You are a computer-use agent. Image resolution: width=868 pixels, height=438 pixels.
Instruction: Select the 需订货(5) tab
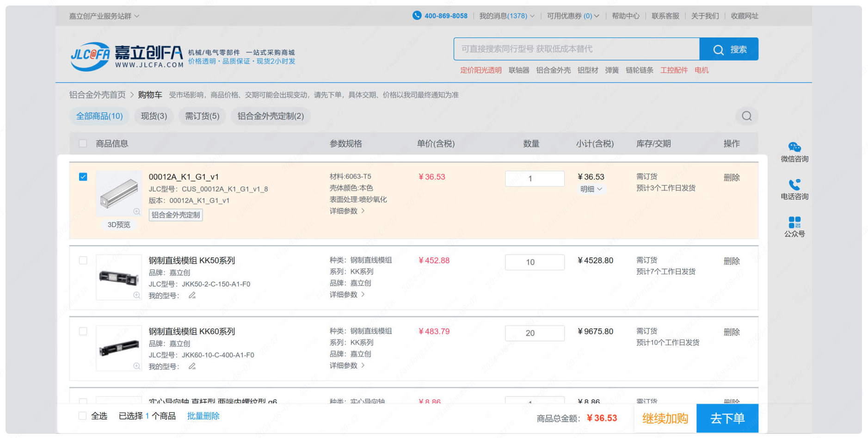pos(202,116)
